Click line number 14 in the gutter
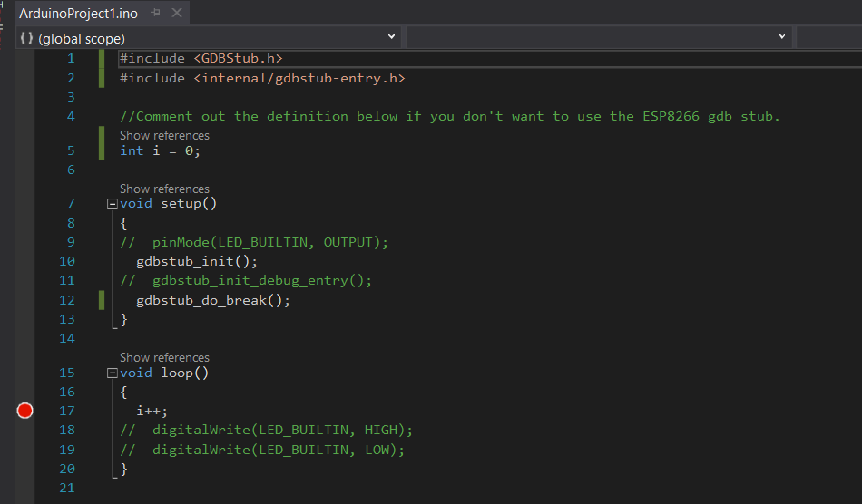This screenshot has width=862, height=504. tap(67, 338)
